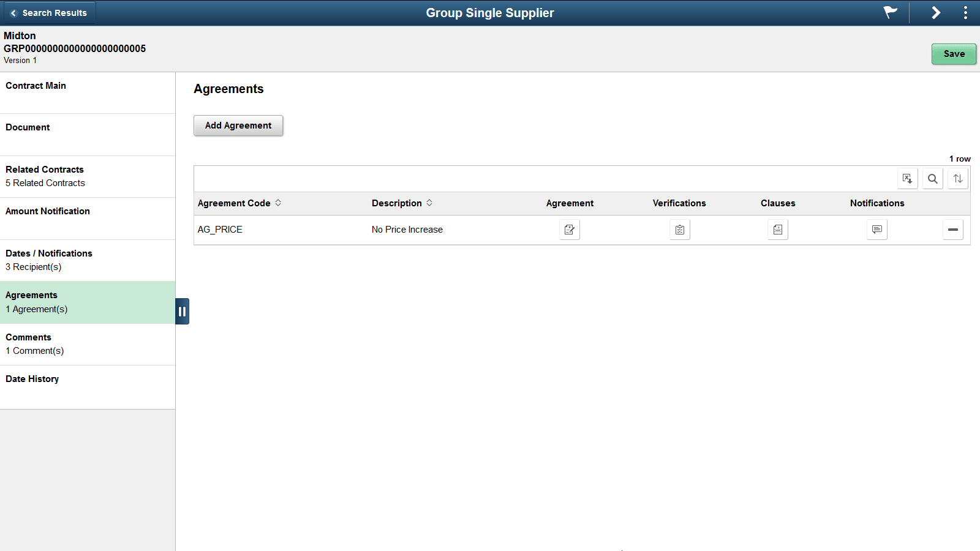Sort by the Agreement Code column

[234, 203]
